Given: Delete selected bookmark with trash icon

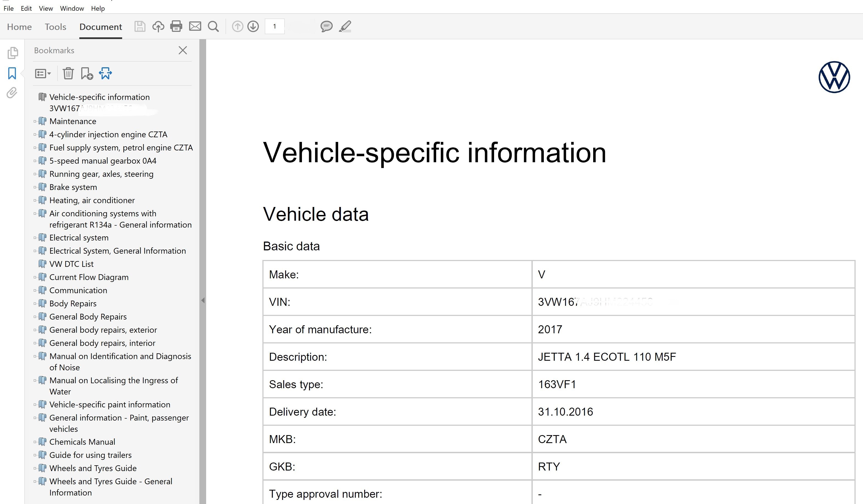Looking at the screenshot, I should [x=68, y=73].
